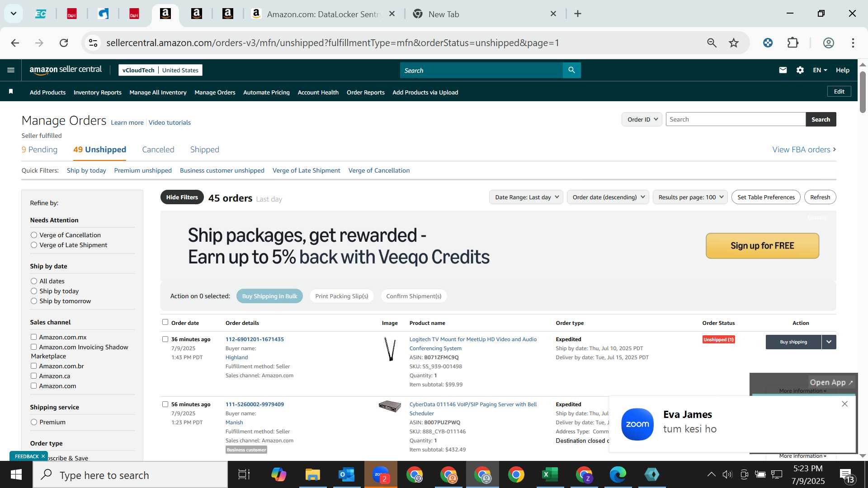Open Outlook from the taskbar
The width and height of the screenshot is (868, 488).
[347, 475]
